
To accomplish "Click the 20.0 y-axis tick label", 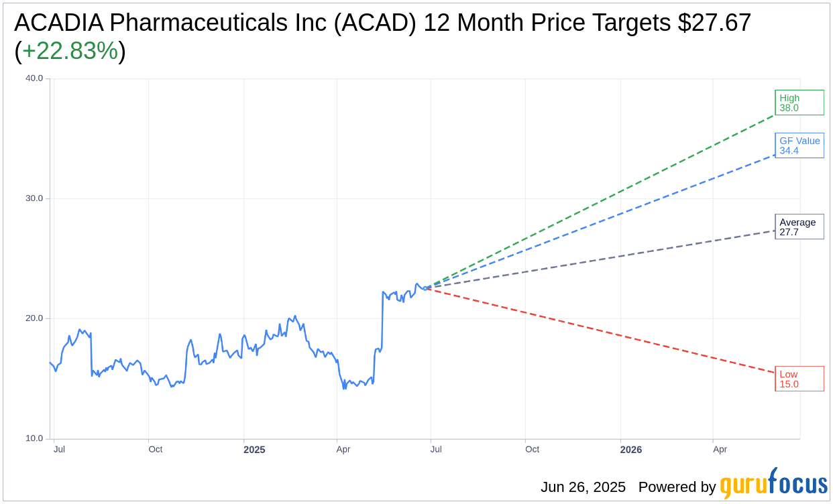I will 34,318.
